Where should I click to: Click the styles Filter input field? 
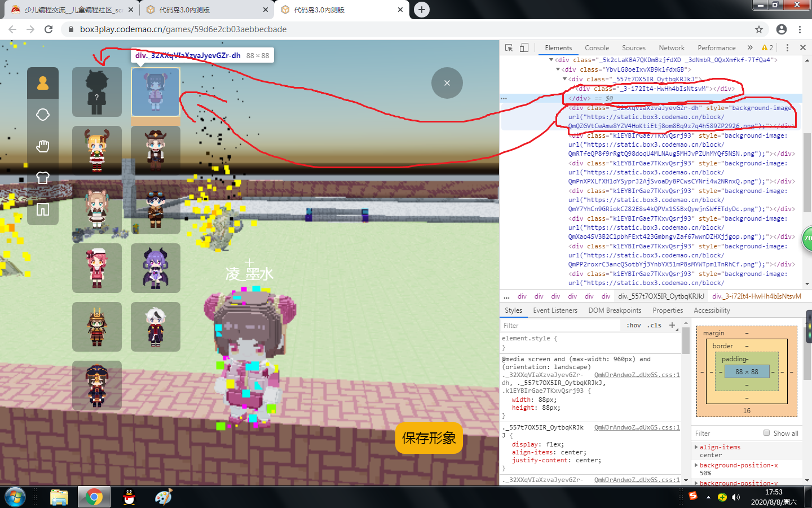[x=561, y=325]
